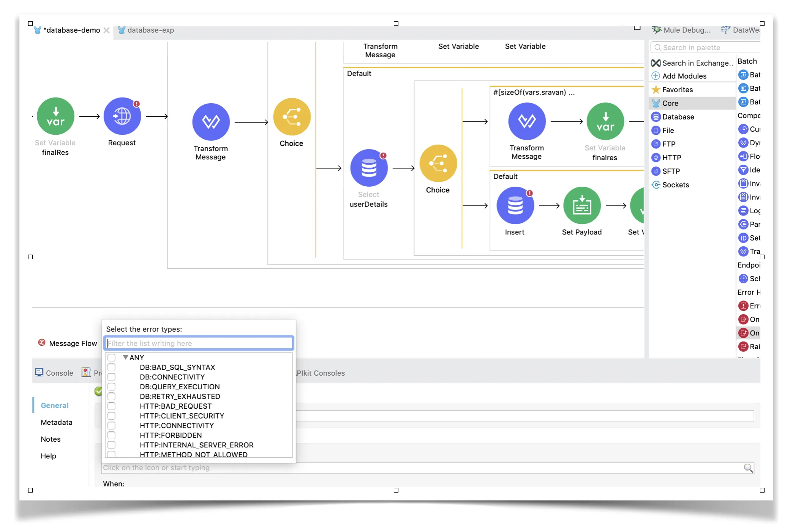The image size is (812, 532).
Task: Check the DB:CONNECTIVITY checkbox
Action: 111,377
